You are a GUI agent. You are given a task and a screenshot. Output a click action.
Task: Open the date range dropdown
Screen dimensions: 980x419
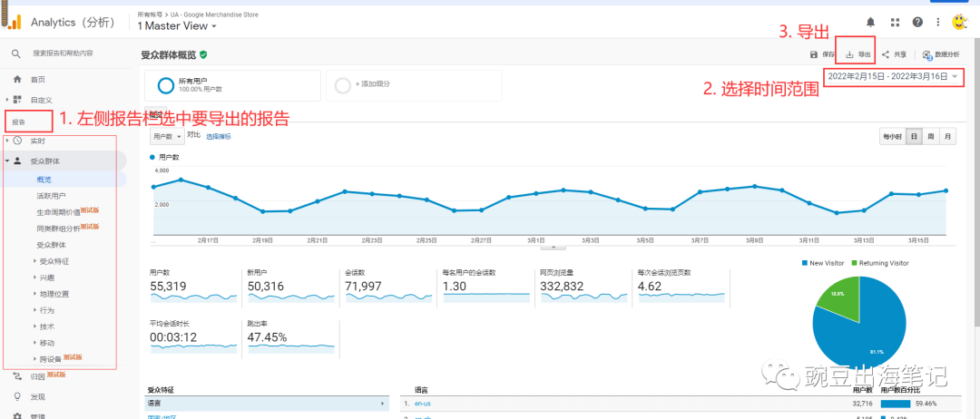[894, 77]
